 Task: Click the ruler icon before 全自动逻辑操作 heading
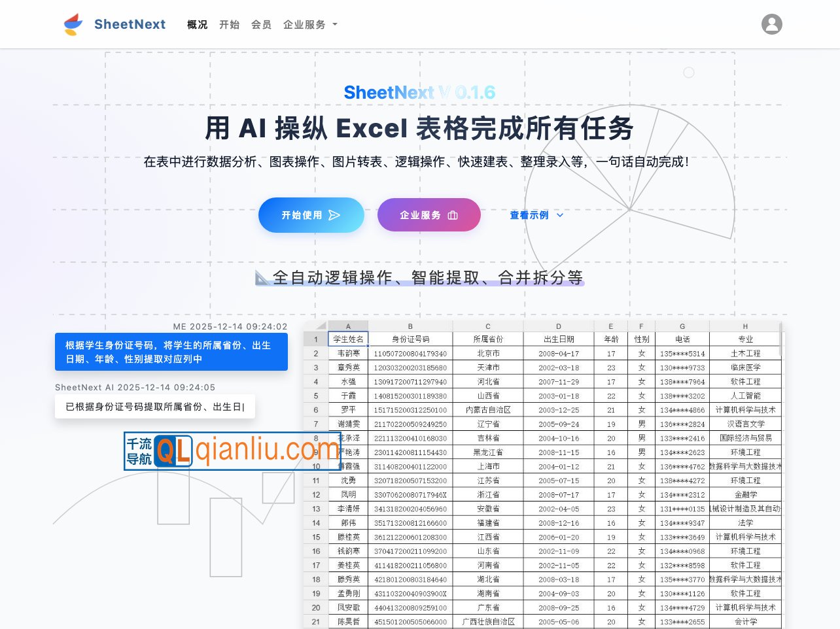point(261,277)
